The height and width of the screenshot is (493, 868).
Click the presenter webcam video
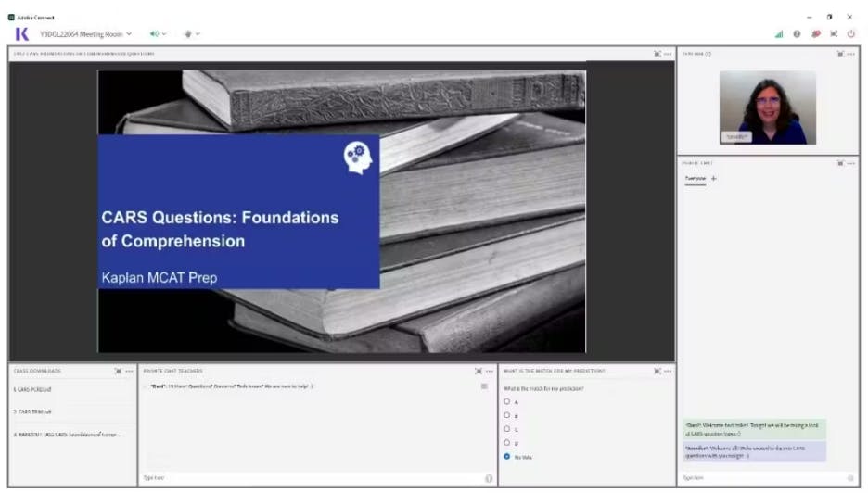click(x=767, y=107)
